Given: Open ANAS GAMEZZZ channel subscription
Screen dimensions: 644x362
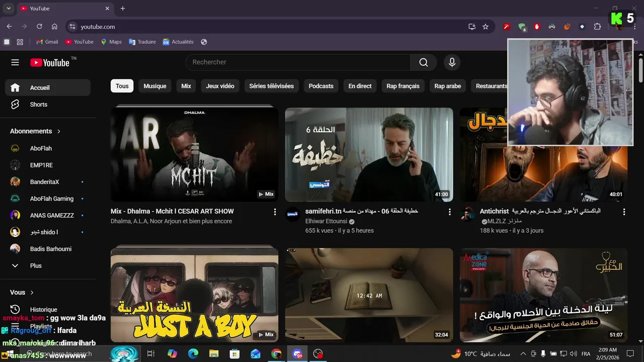Looking at the screenshot, I should click(48, 215).
